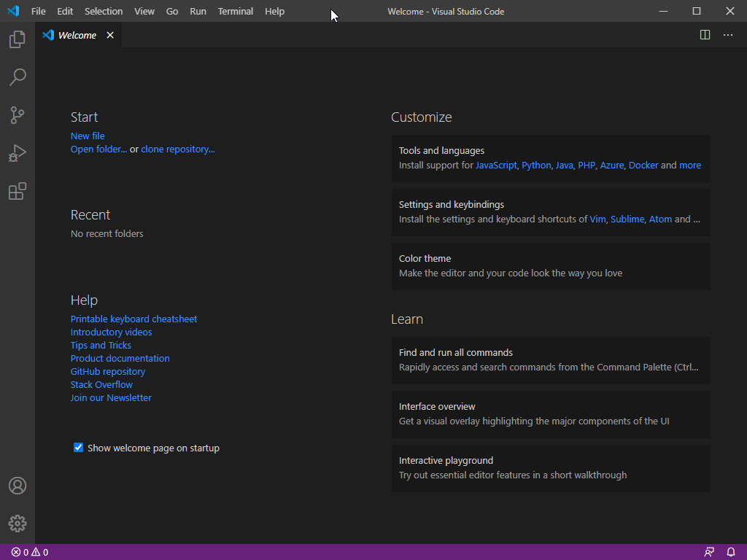The height and width of the screenshot is (560, 747).
Task: Split the editor to the right
Action: (705, 35)
